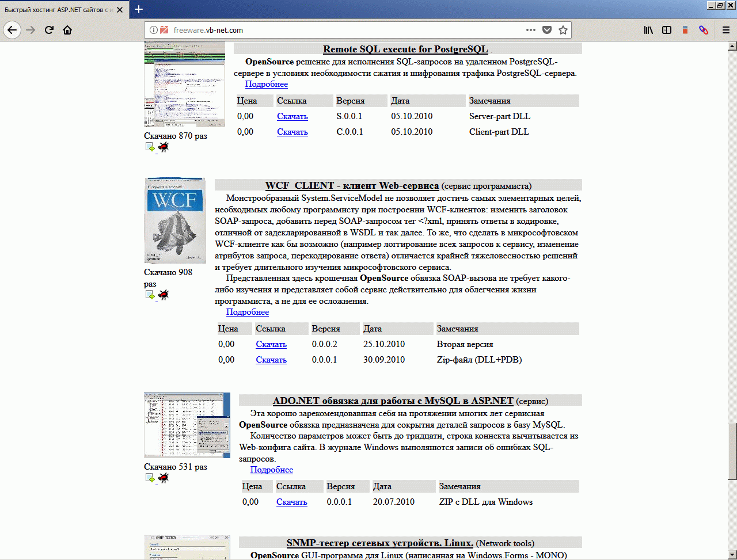Open the WCF_CLIENT клиент Web-сервиса title link

click(352, 185)
